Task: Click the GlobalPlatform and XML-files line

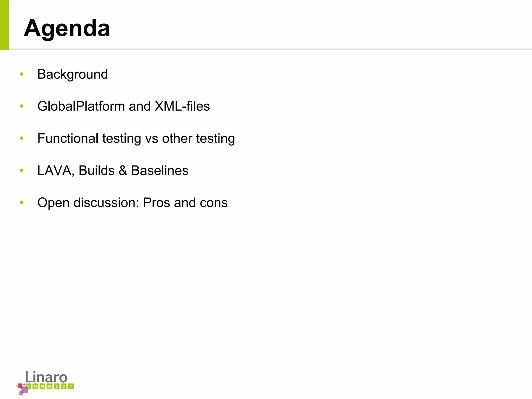Action: (x=124, y=106)
